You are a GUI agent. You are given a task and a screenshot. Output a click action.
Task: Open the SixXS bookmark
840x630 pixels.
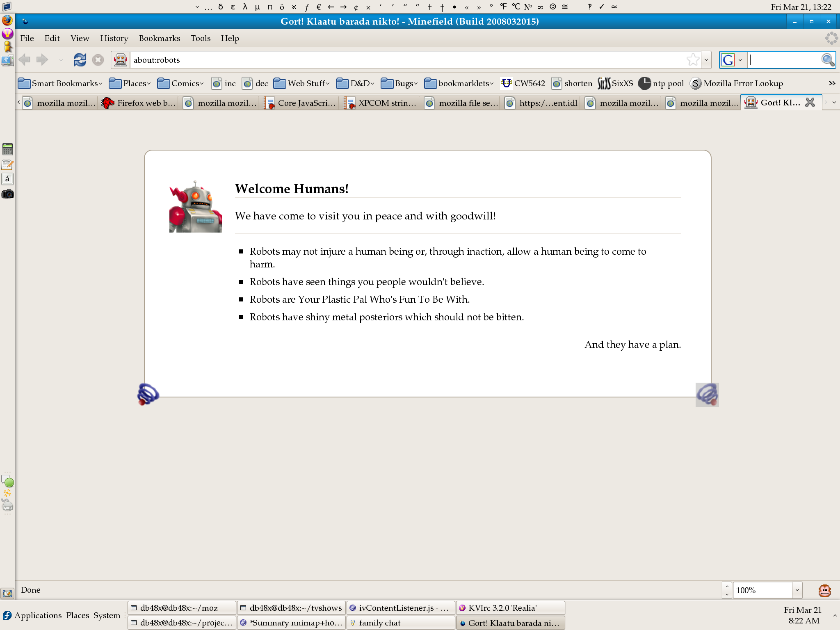(615, 83)
